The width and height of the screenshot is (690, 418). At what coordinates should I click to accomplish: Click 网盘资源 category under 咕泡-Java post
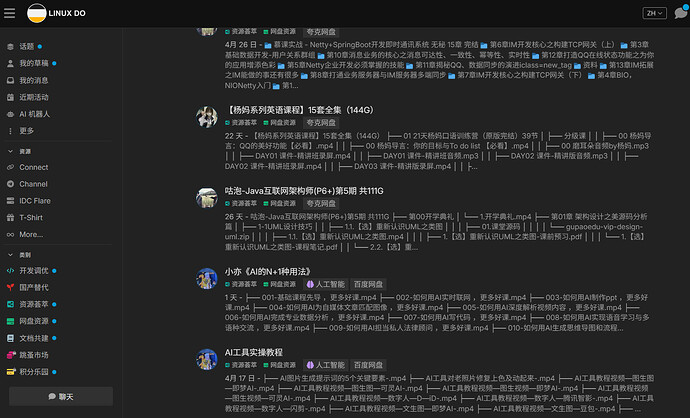(x=280, y=203)
